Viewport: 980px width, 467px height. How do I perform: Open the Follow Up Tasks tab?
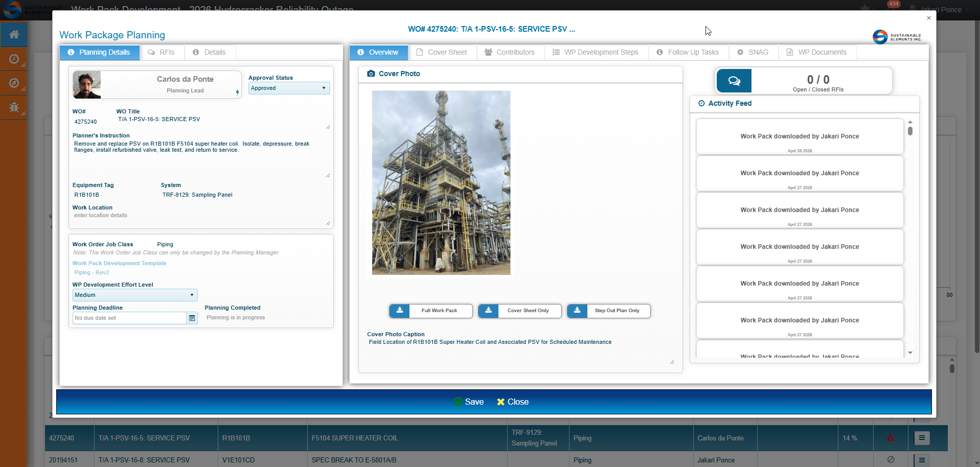688,52
